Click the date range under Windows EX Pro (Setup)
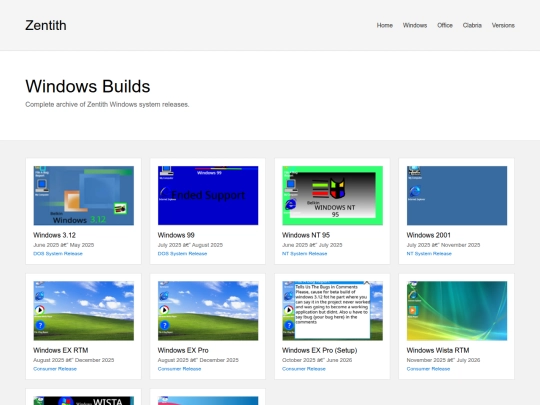Viewport: 540px width, 405px height. coord(317,360)
